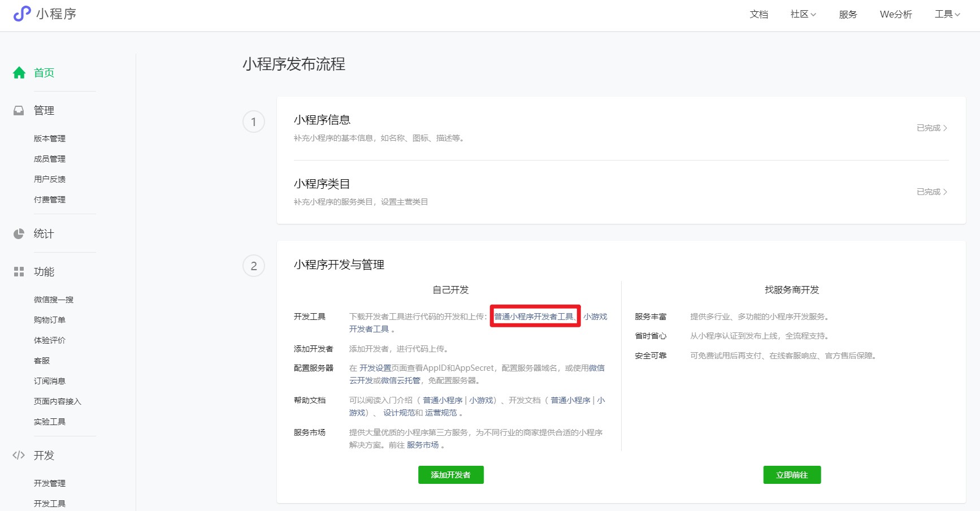Open 设计规范 link
The width and height of the screenshot is (980, 511).
(399, 413)
